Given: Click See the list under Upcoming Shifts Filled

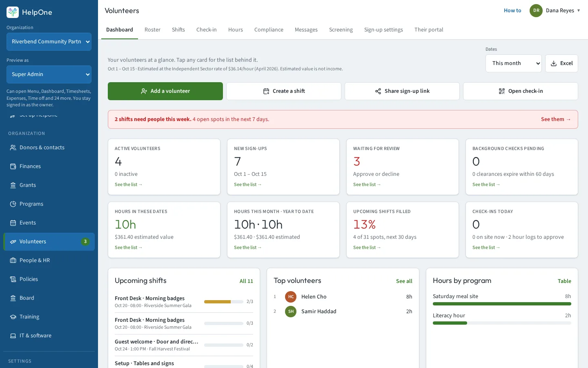Looking at the screenshot, I should pos(367,248).
